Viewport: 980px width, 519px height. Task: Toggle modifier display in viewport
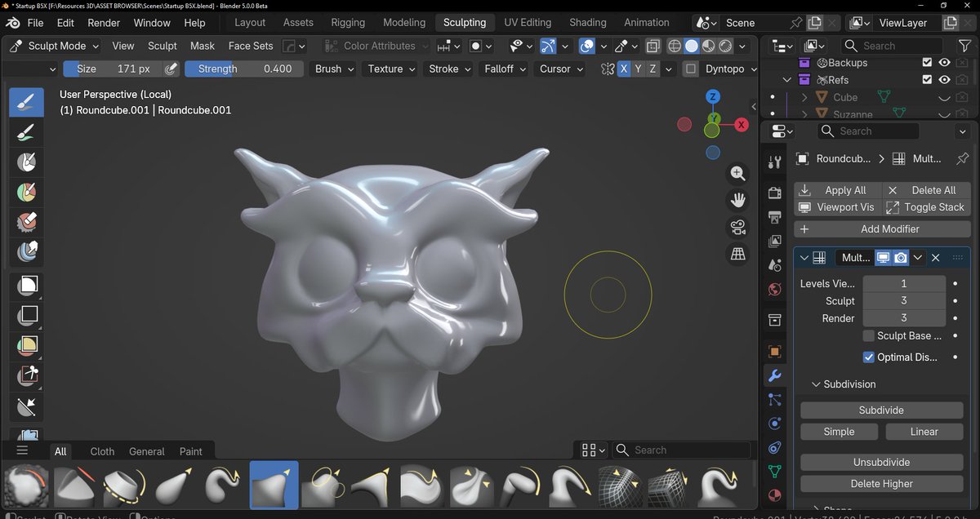pos(883,257)
